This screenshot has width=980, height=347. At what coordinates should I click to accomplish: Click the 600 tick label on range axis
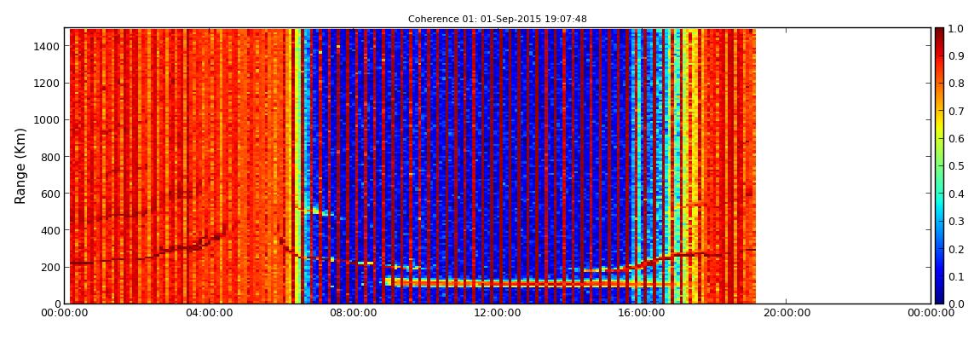tap(50, 194)
